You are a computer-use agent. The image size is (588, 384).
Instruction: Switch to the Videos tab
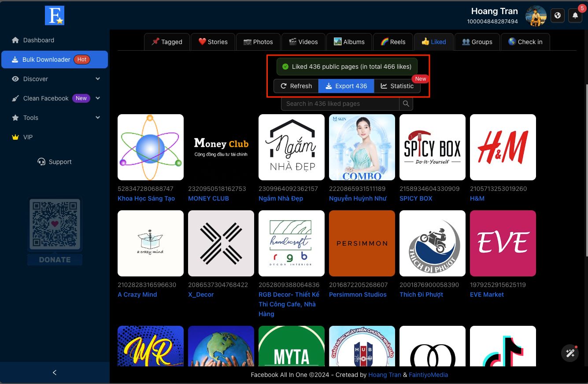coord(303,42)
